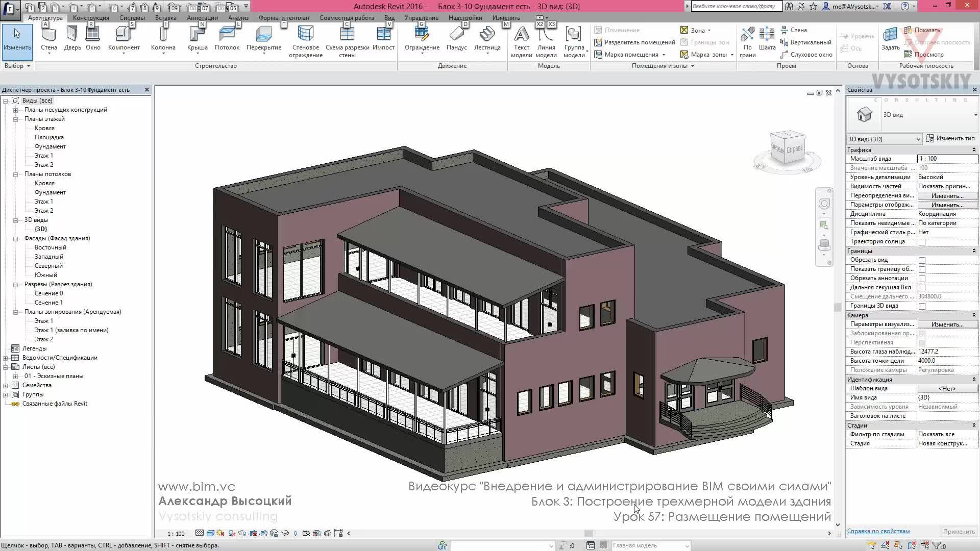Click the Задать work plane tool
This screenshot has width=980, height=551.
(x=890, y=39)
